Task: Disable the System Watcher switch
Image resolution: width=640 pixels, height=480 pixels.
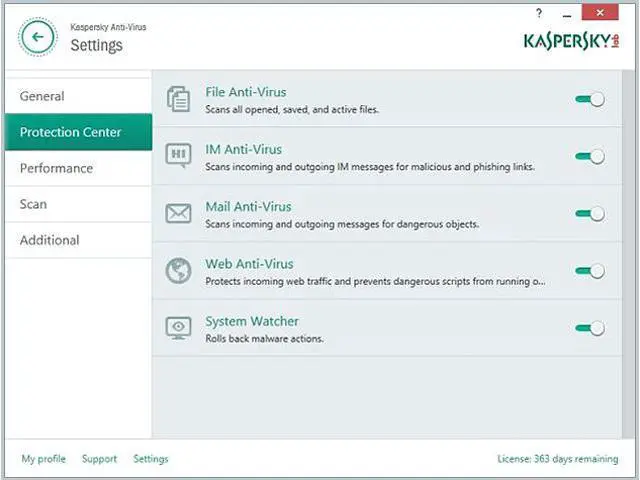Action: click(x=590, y=328)
